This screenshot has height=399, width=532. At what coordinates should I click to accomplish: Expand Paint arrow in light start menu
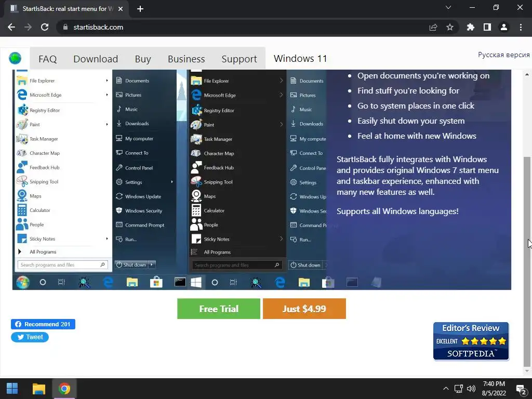pyautogui.click(x=107, y=125)
